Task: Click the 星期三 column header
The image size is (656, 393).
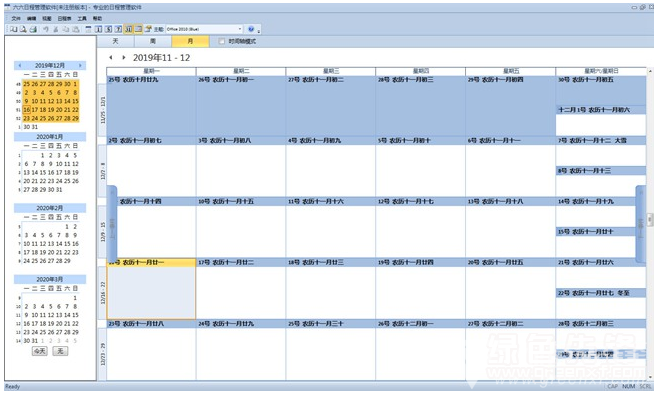Action: pyautogui.click(x=331, y=71)
